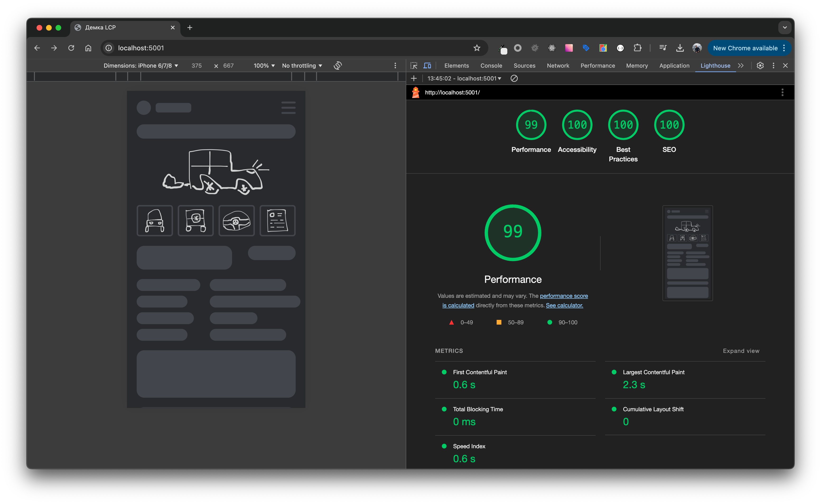821x504 pixels.
Task: Open the Chrome extensions puzzle icon
Action: (x=637, y=48)
